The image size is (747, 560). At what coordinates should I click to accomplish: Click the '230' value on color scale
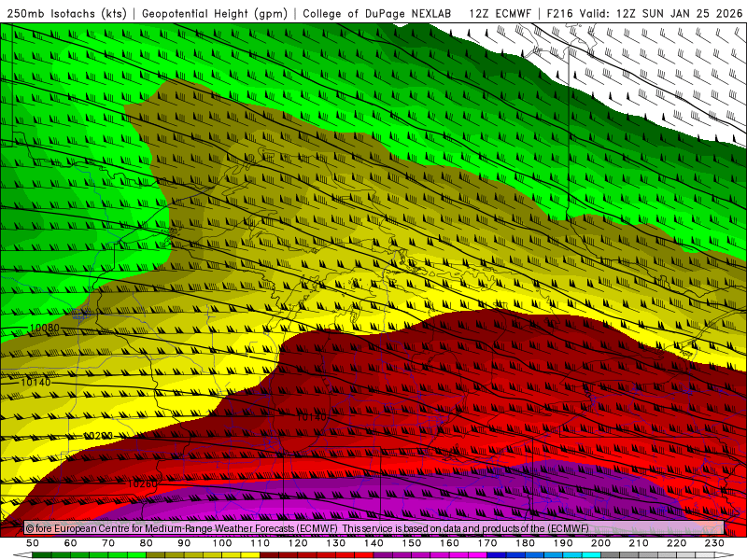(714, 543)
